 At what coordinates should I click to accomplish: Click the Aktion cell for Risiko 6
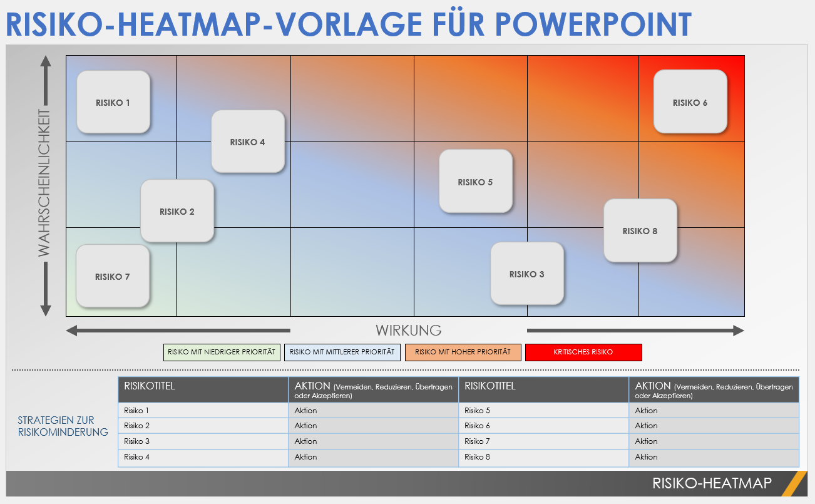714,426
